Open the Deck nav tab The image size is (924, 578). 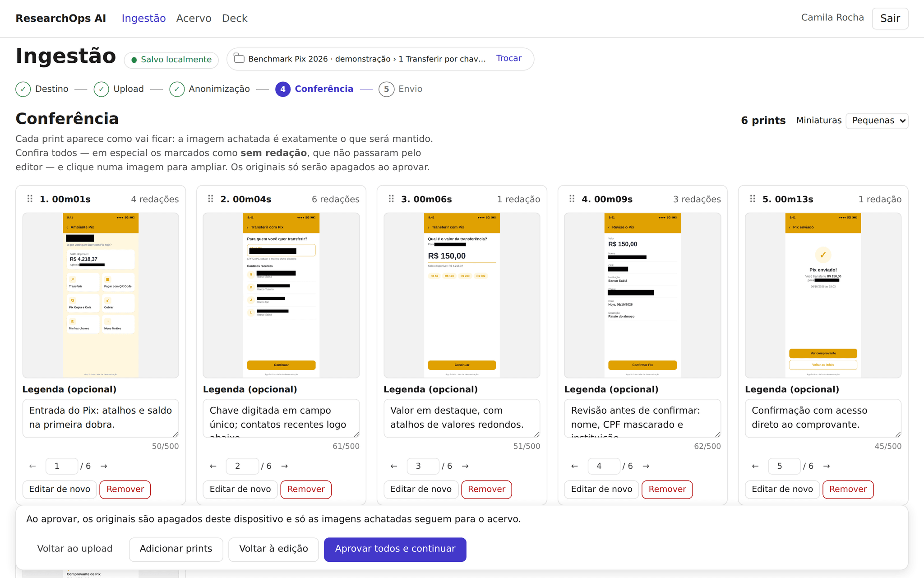[235, 18]
